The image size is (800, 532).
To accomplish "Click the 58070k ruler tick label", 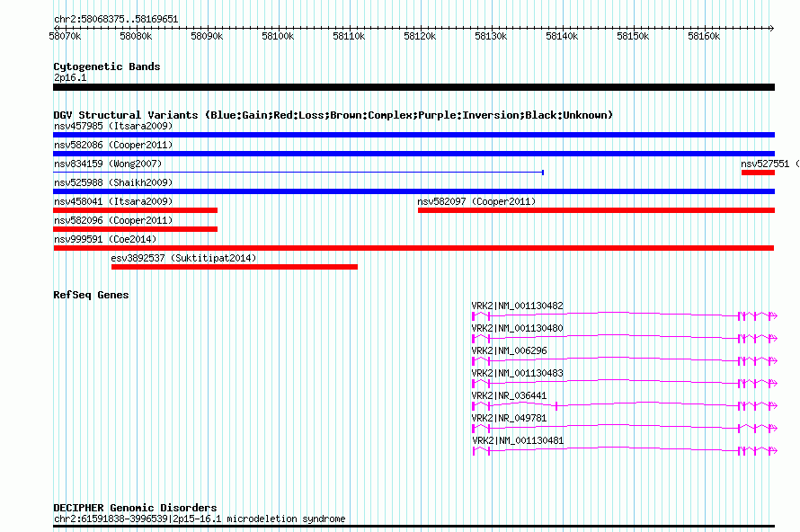I will (65, 37).
